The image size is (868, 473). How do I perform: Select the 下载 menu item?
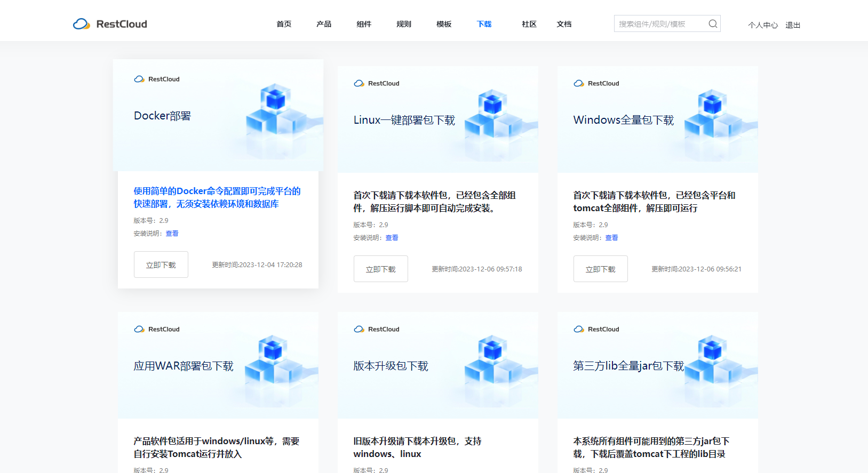point(484,24)
